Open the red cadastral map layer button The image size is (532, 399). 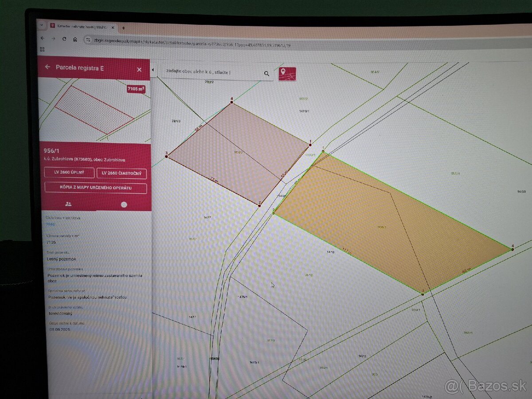(x=287, y=74)
